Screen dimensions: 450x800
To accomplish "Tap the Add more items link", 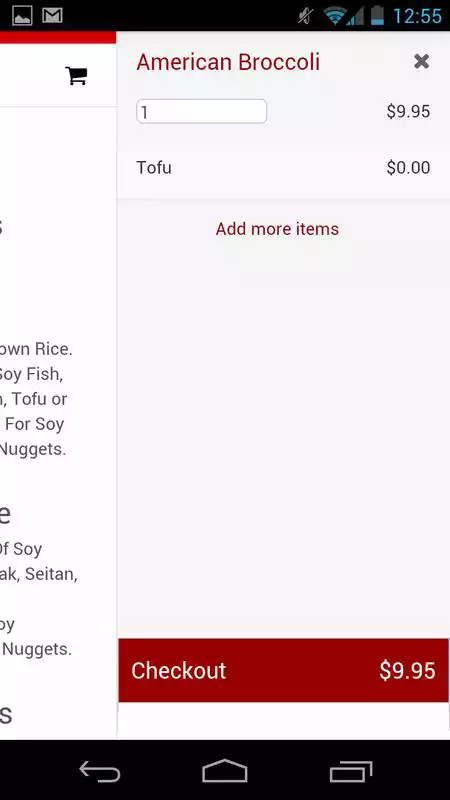I will coord(277,229).
